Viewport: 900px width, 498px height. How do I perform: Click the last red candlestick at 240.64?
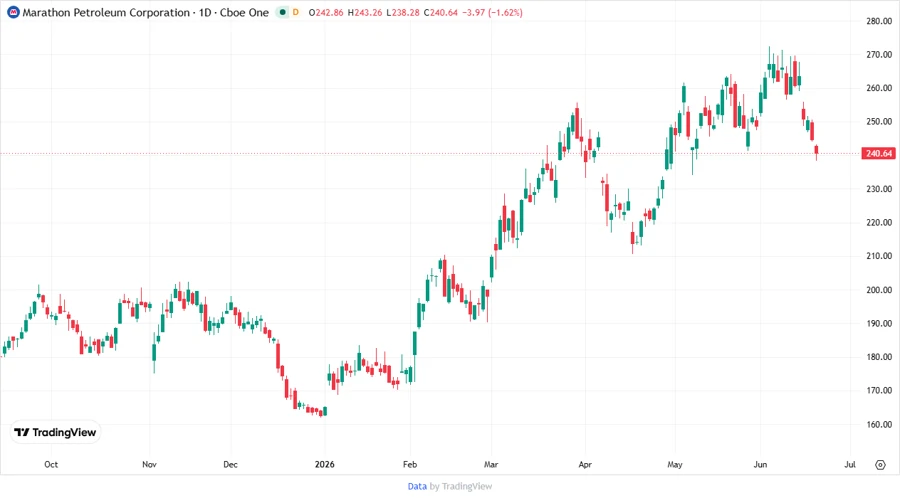[x=816, y=151]
